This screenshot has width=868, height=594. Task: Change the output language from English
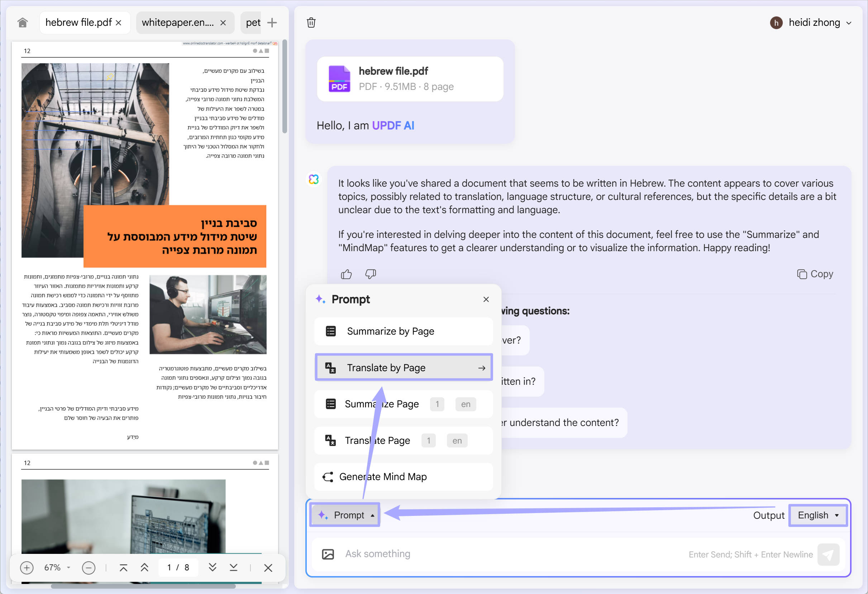[x=817, y=515]
